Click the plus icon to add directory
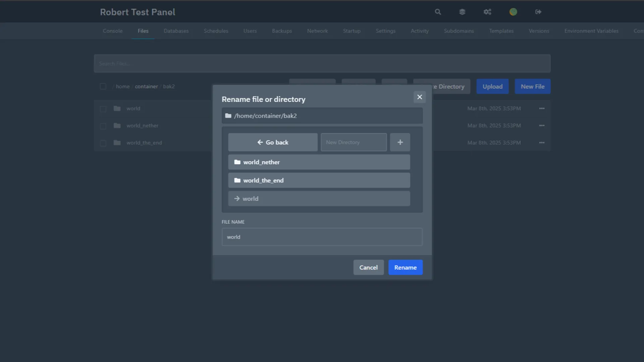Viewport: 644px width, 362px height. pos(400,142)
